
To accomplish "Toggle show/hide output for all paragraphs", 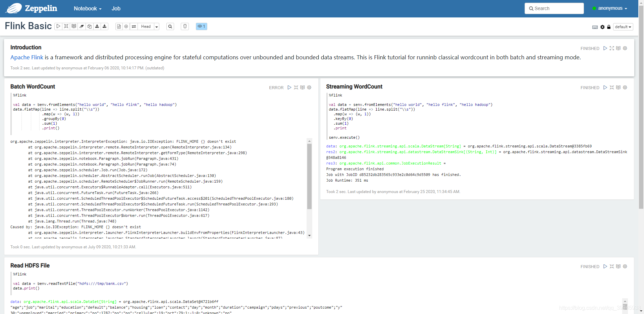I will pyautogui.click(x=74, y=26).
